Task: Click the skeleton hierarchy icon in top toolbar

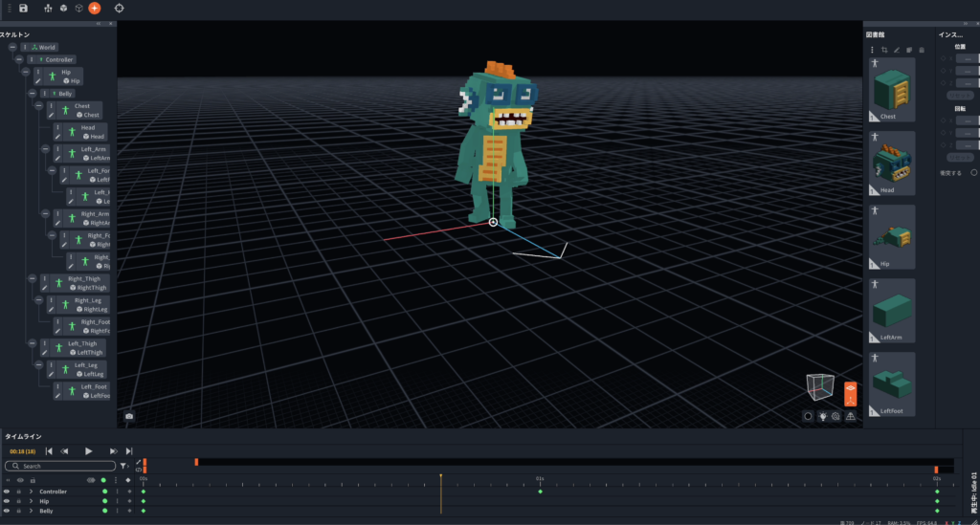Action: pos(49,8)
